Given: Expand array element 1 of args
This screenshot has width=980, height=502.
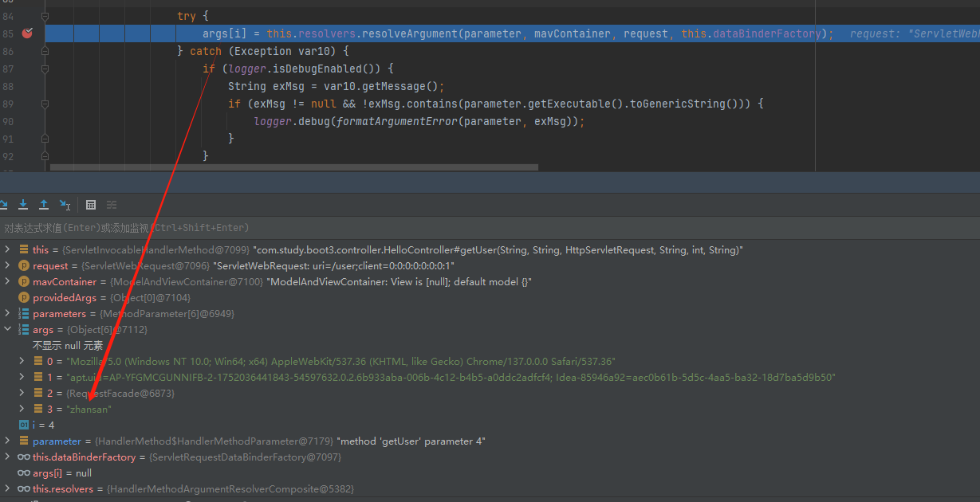Looking at the screenshot, I should (23, 377).
